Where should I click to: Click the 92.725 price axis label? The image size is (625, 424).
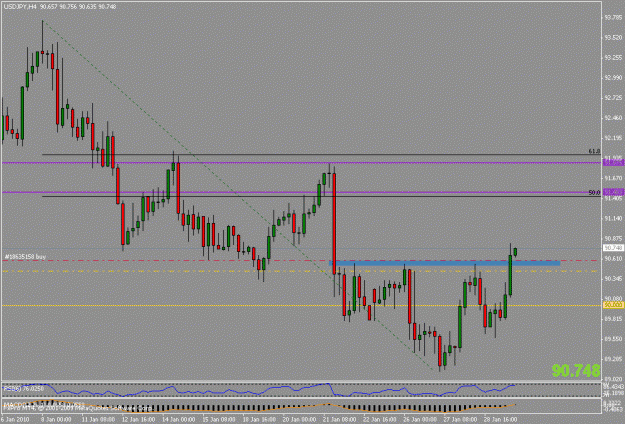point(613,98)
